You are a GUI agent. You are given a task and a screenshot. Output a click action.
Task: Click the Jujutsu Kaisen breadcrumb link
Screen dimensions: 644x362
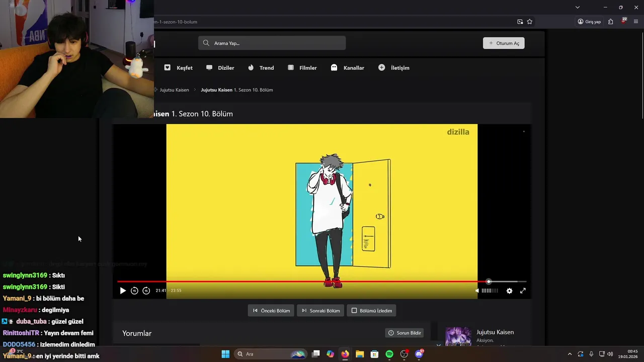(174, 90)
